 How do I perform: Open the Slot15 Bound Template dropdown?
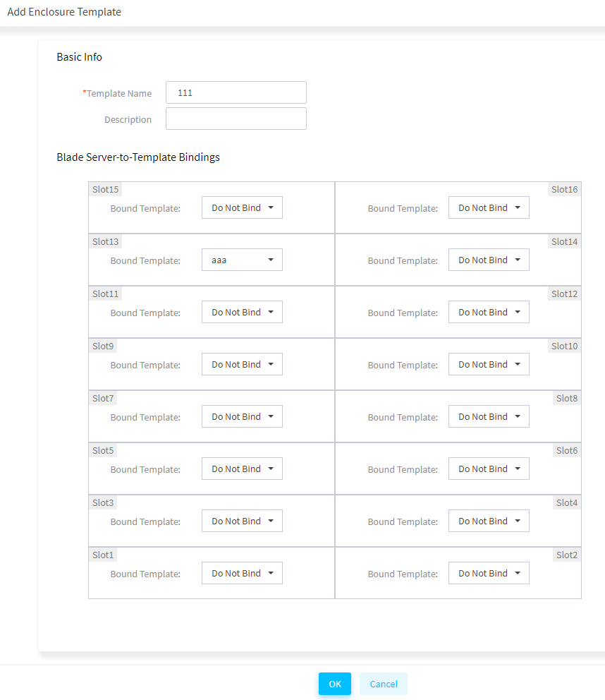click(x=242, y=207)
